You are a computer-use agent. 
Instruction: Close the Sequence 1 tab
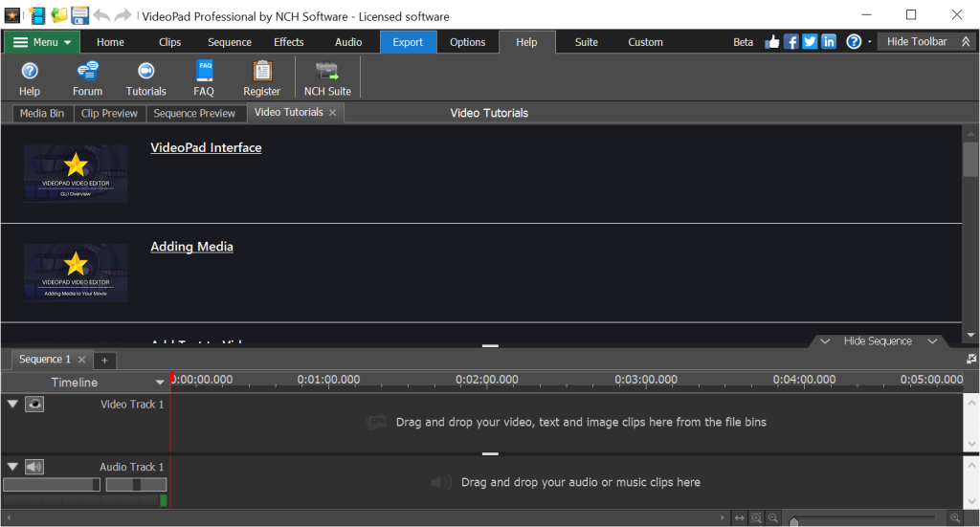pyautogui.click(x=81, y=360)
